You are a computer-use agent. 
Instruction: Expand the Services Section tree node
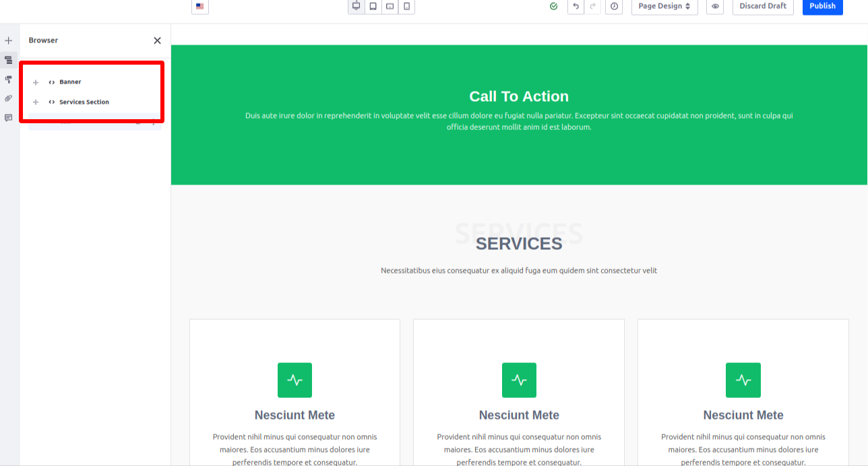tap(36, 102)
